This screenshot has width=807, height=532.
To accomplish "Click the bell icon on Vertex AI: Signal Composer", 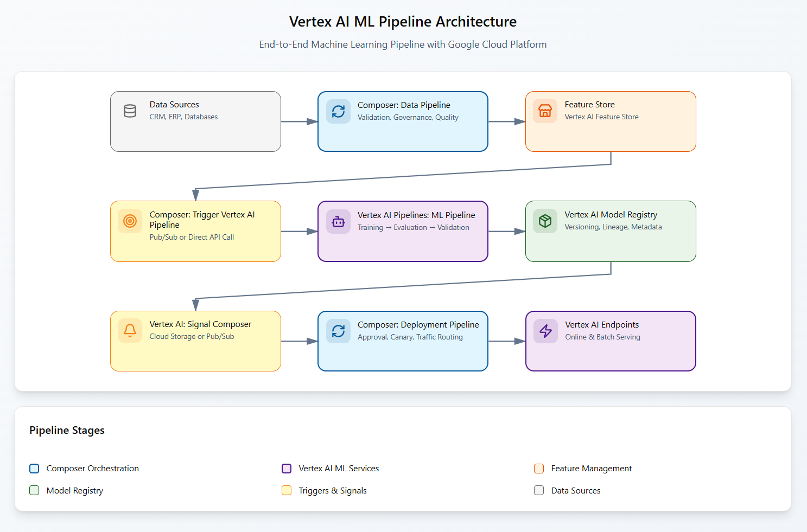I will (130, 330).
